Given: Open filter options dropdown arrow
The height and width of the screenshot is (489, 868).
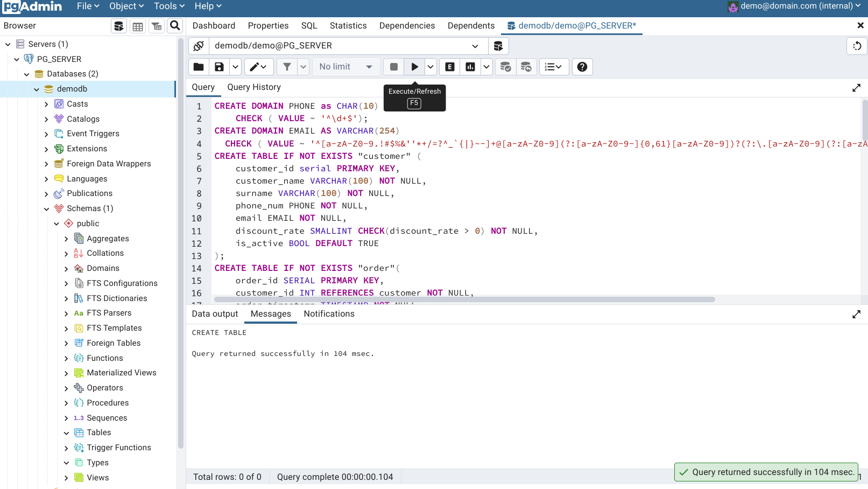Looking at the screenshot, I should [304, 67].
